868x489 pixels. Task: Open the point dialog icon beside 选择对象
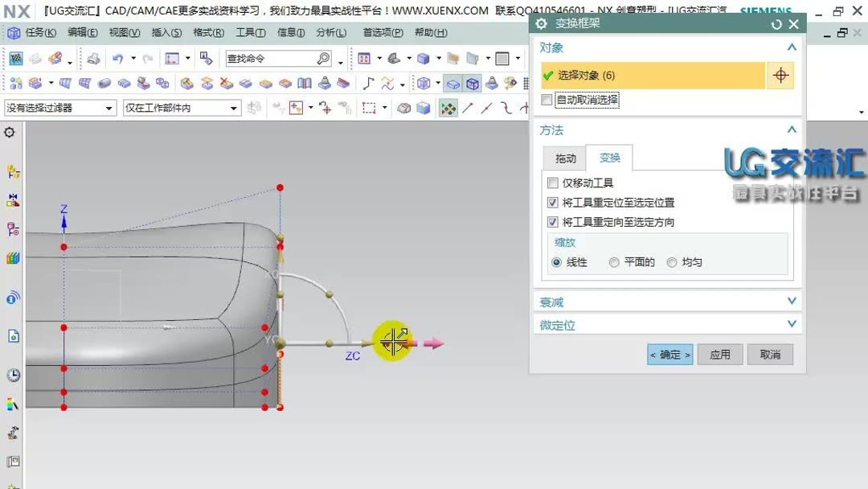[x=779, y=74]
